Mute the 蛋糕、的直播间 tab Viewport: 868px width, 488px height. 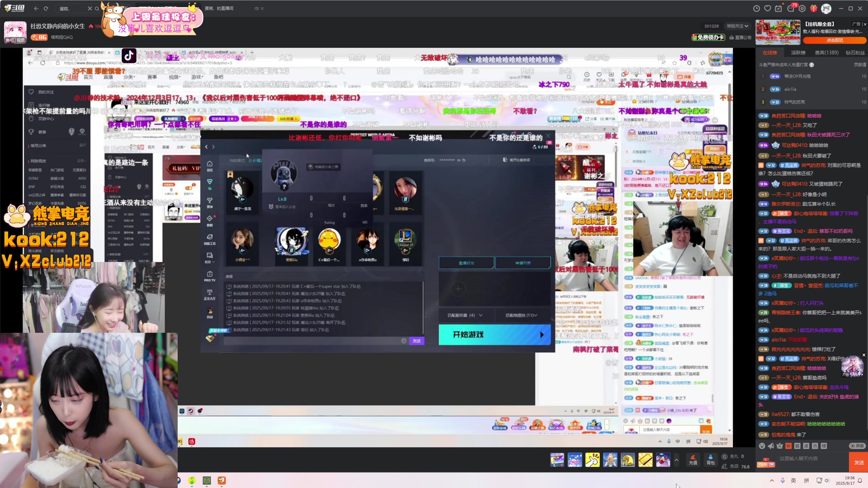click(x=256, y=8)
